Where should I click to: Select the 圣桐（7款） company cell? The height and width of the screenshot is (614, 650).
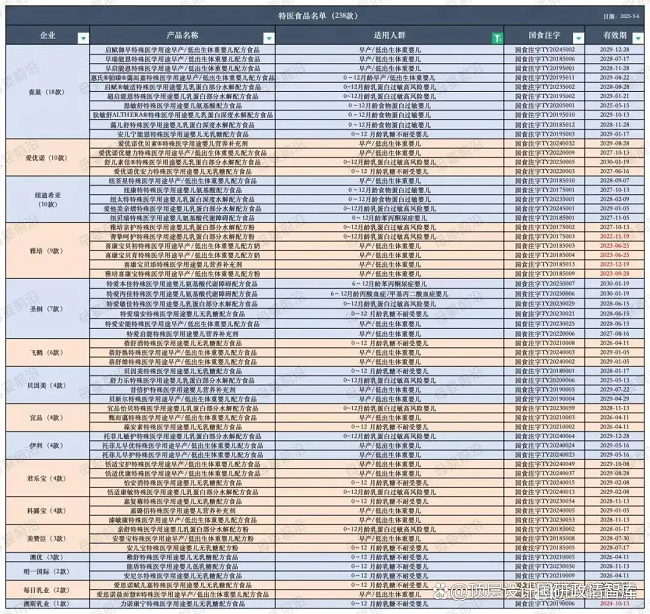click(x=48, y=309)
